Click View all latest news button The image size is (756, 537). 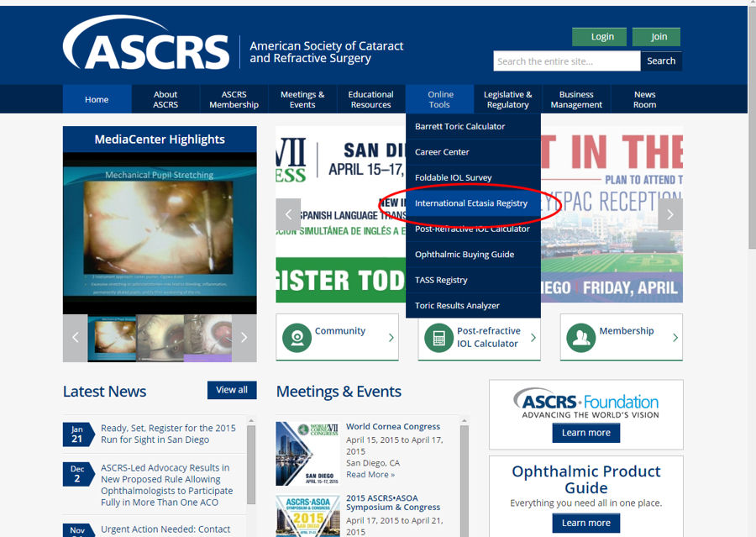[232, 390]
